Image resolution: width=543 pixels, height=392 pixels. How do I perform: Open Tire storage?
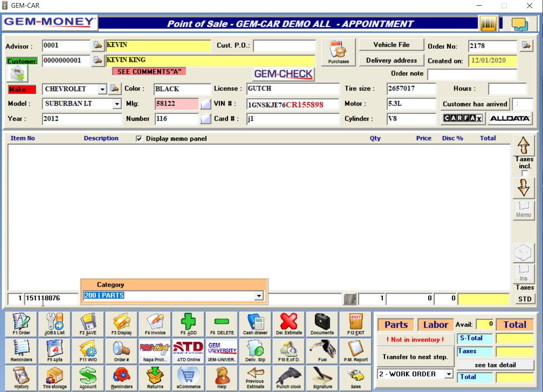tap(55, 378)
